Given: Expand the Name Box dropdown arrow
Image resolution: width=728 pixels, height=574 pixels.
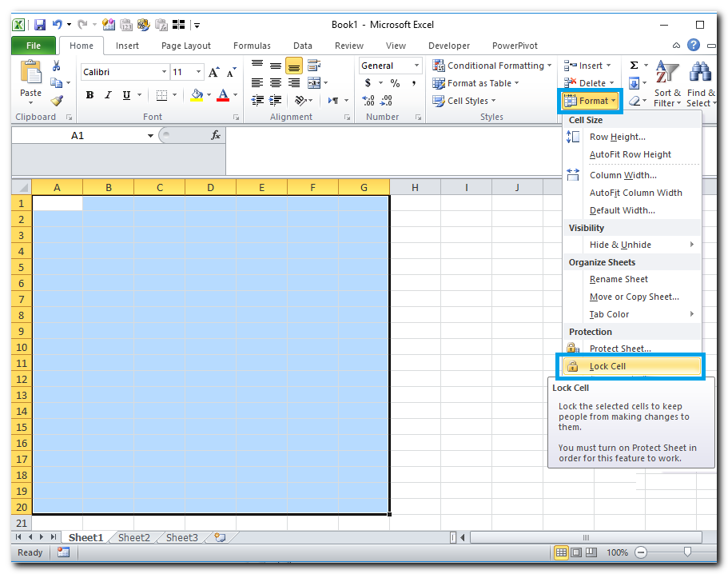Looking at the screenshot, I should [150, 136].
